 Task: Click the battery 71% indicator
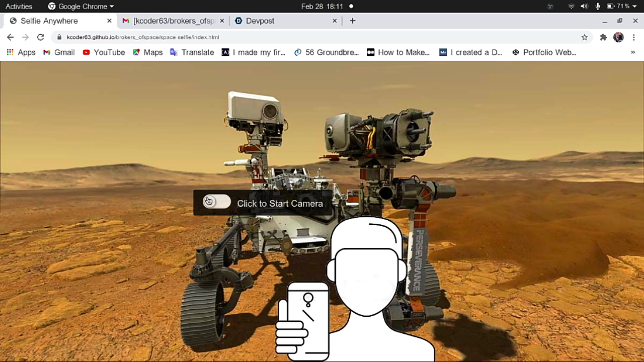click(618, 7)
